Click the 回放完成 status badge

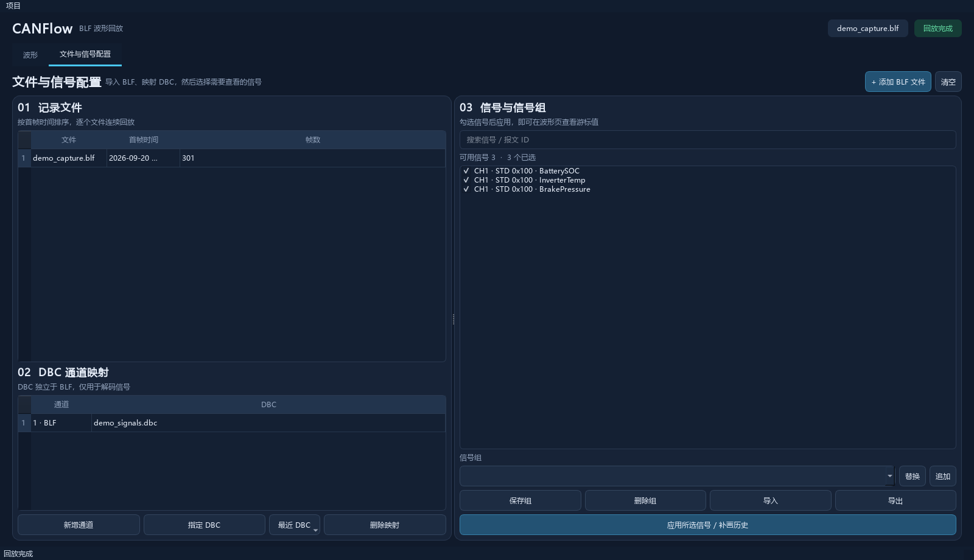point(937,29)
